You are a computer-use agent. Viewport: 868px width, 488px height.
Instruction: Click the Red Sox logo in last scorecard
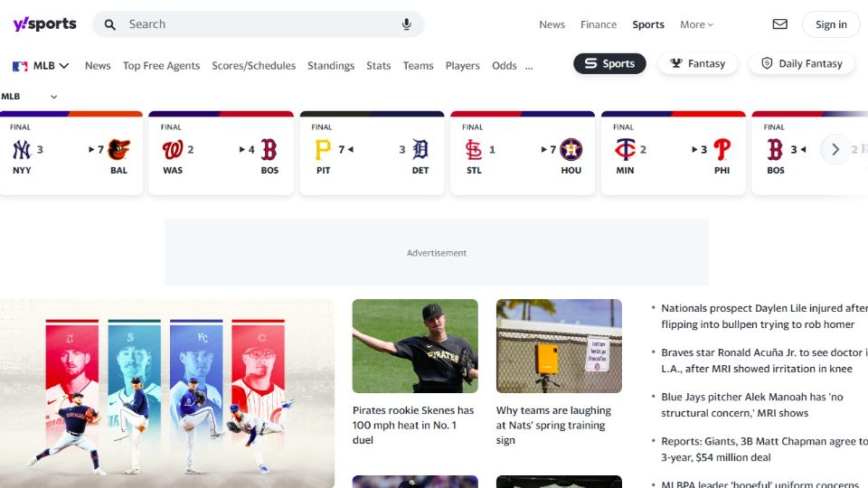(775, 149)
